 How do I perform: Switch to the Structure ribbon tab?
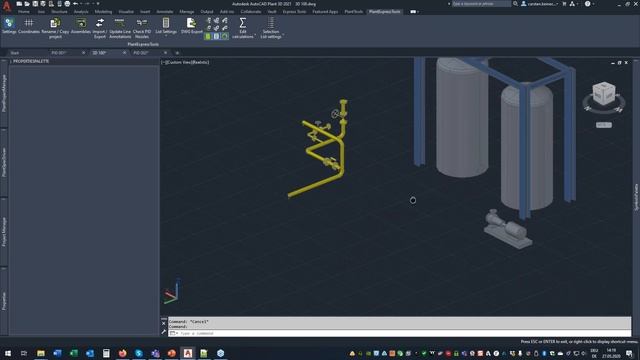tap(59, 12)
